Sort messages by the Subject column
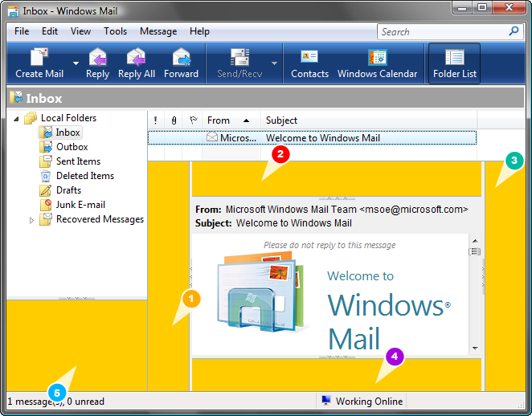This screenshot has height=416, width=532. [369, 120]
